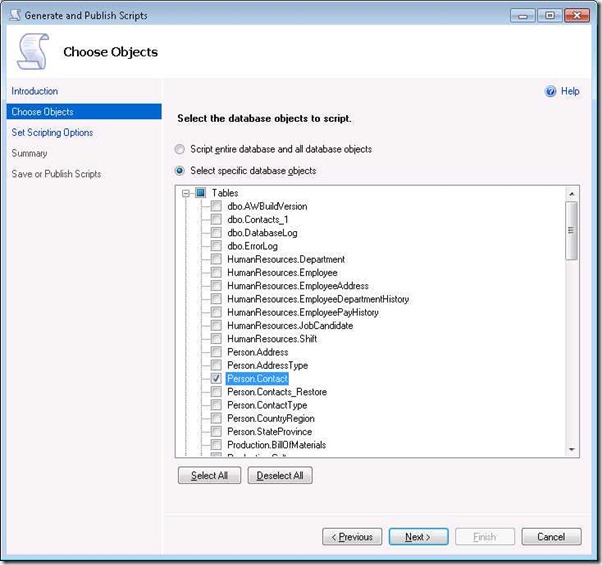Open the Set Scripting Options step
The image size is (602, 565).
point(52,132)
